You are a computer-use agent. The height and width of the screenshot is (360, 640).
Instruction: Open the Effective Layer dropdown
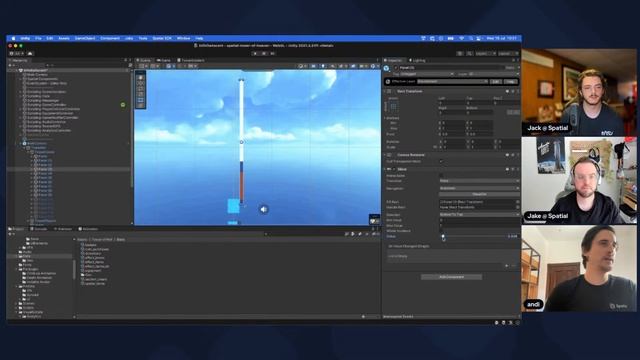[x=452, y=82]
